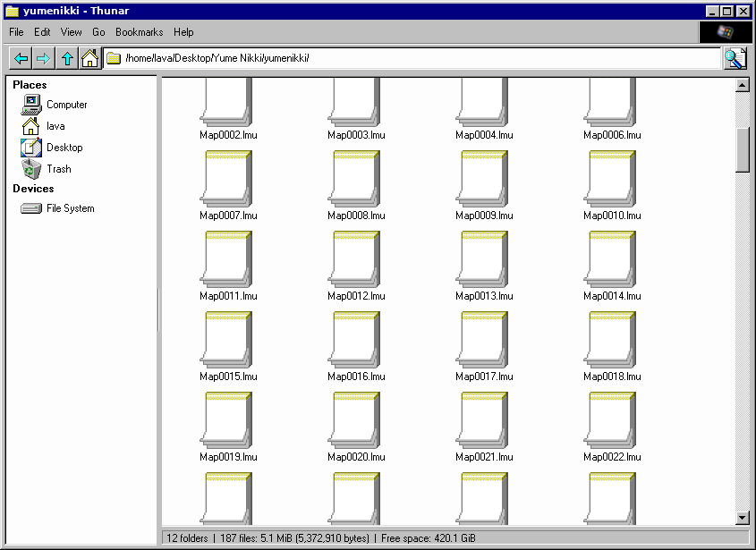The image size is (756, 550).
Task: Select the Map0014.lmu file icon
Action: tap(610, 258)
